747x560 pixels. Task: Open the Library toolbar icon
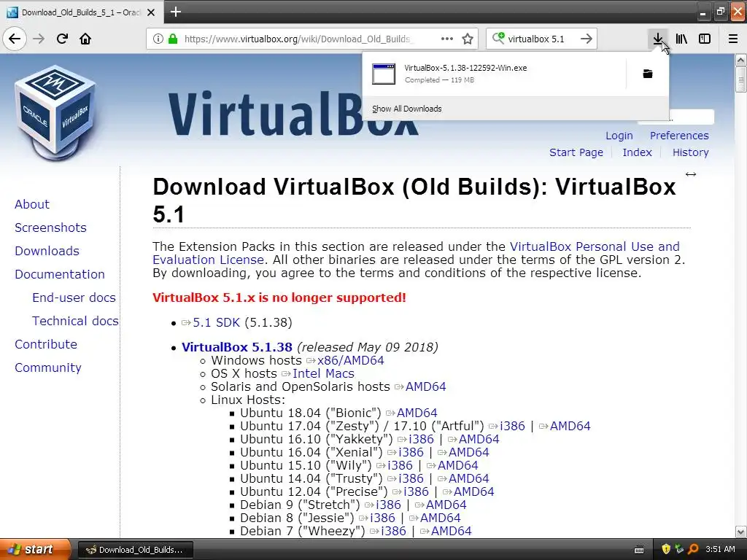pos(681,39)
